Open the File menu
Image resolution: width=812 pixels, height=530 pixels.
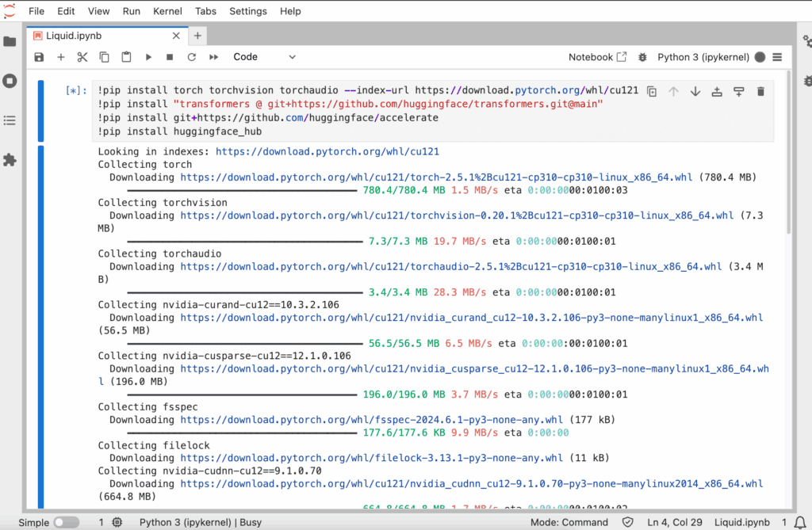click(36, 11)
